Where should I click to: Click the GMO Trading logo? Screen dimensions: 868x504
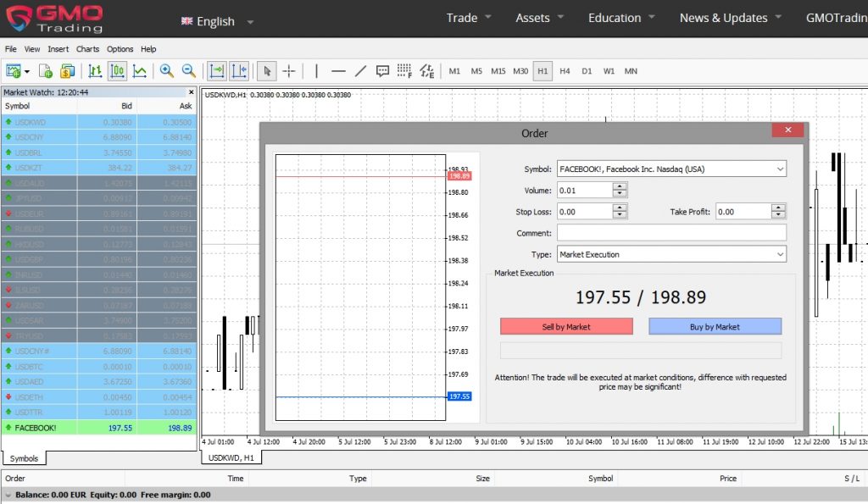(54, 19)
